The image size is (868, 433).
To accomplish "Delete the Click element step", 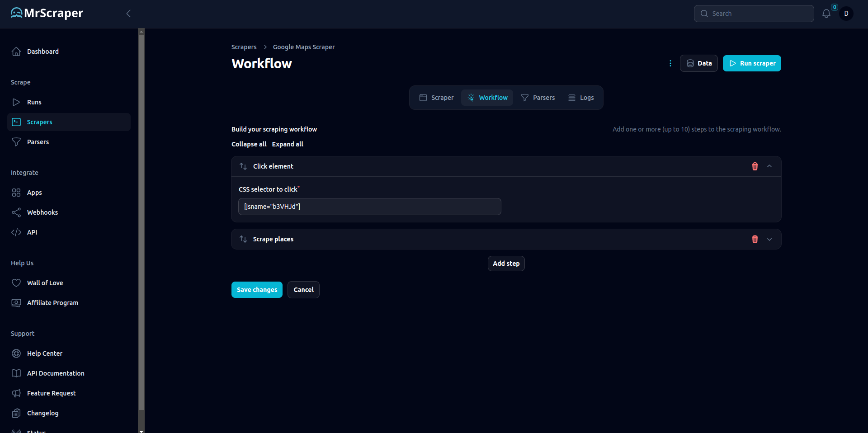I will [x=755, y=166].
